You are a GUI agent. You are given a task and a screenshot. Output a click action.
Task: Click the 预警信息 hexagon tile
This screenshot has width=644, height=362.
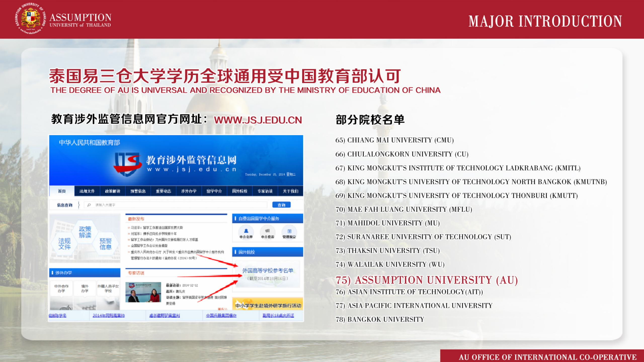pyautogui.click(x=105, y=244)
